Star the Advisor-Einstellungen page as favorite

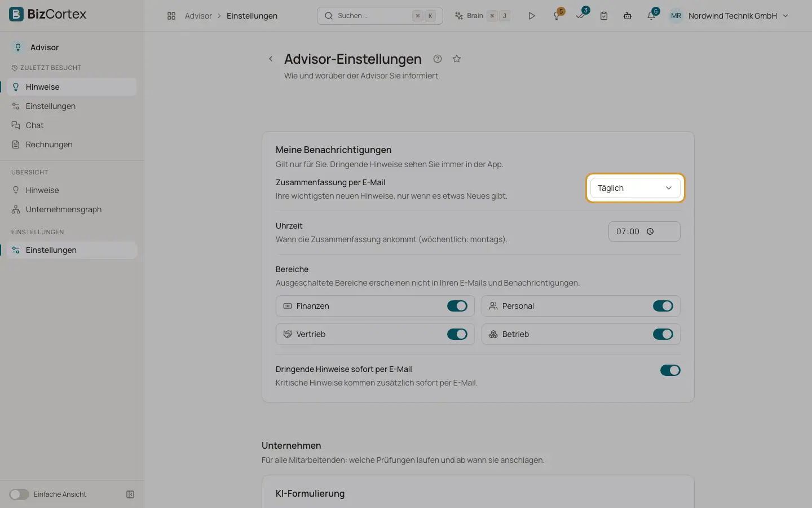[457, 59]
